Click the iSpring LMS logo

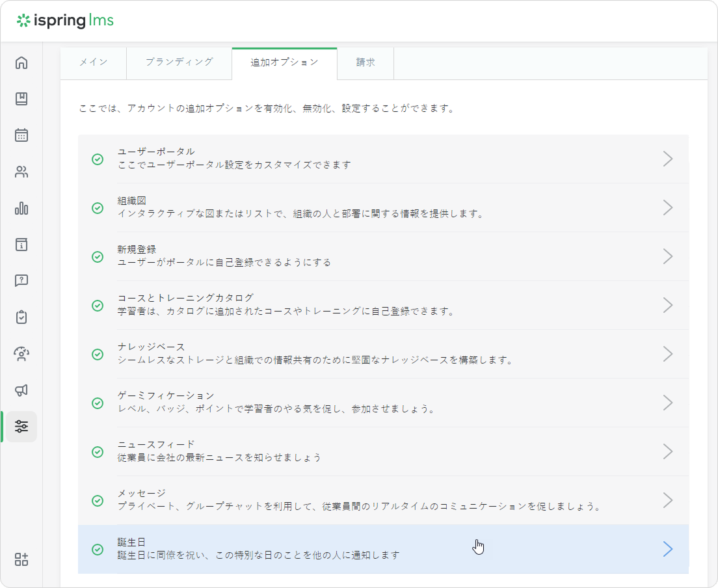coord(65,21)
